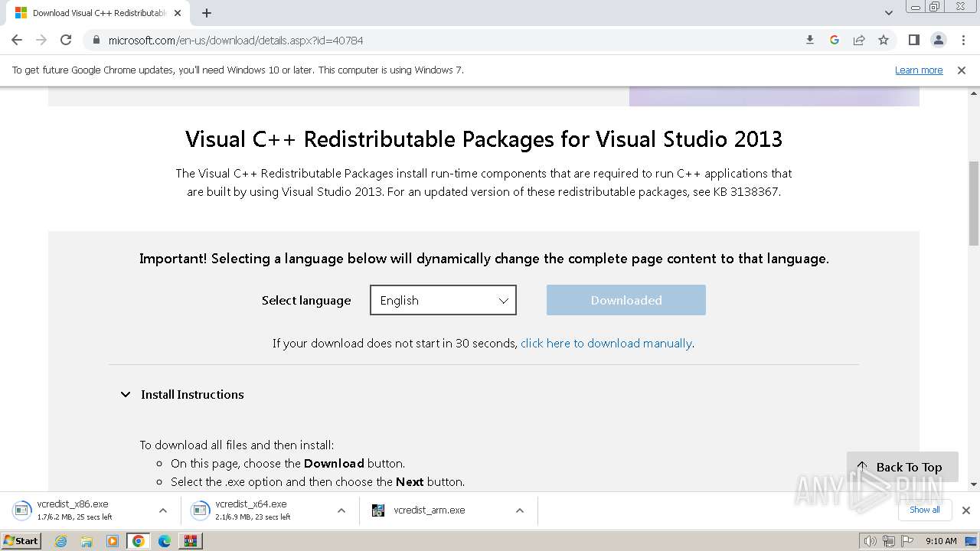This screenshot has width=980, height=551.
Task: Open the side panel icon
Action: (913, 40)
